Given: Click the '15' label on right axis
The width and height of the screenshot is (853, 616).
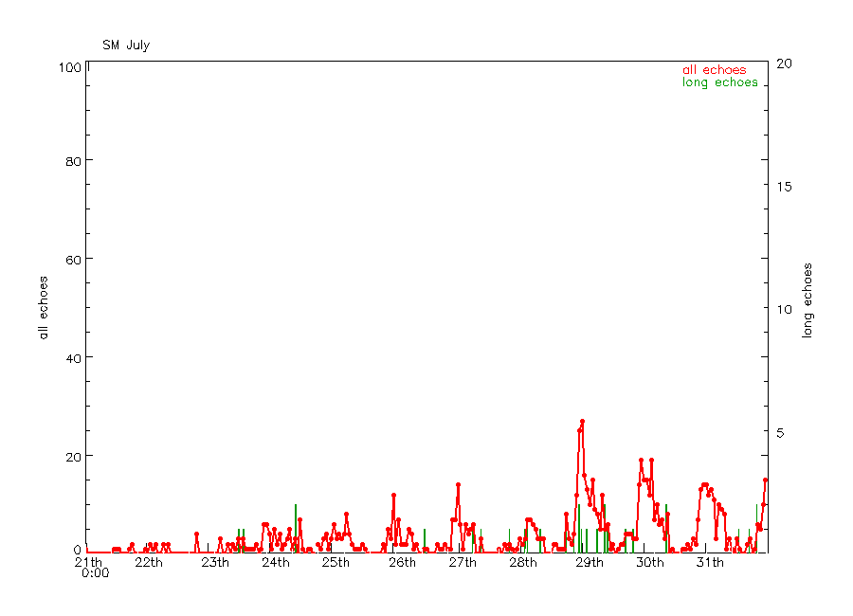Looking at the screenshot, I should click(784, 187).
